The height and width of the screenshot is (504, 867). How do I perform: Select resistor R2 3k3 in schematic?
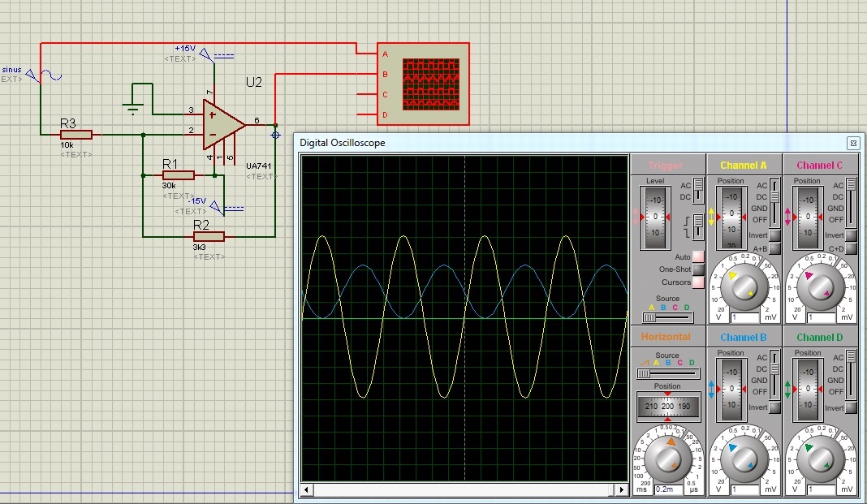(209, 236)
